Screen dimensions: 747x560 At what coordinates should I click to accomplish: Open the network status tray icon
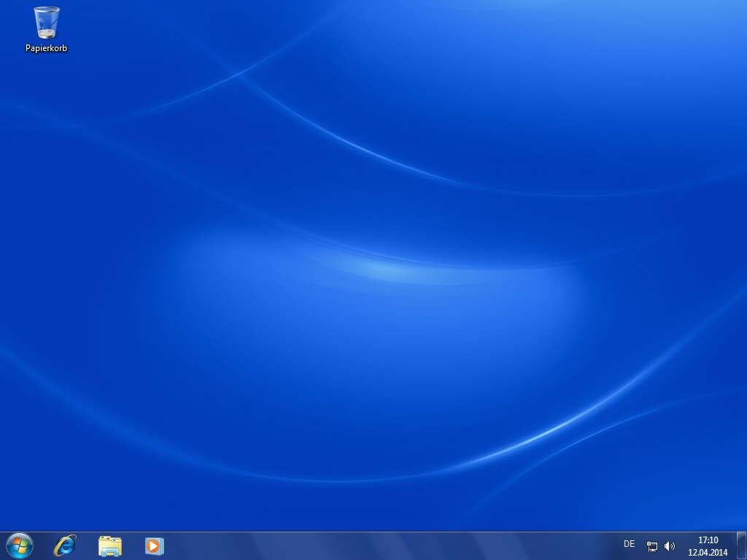click(651, 546)
